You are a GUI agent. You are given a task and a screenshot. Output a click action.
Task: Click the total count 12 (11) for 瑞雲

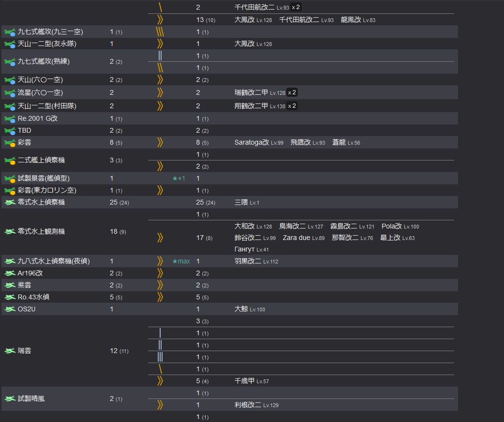click(119, 351)
